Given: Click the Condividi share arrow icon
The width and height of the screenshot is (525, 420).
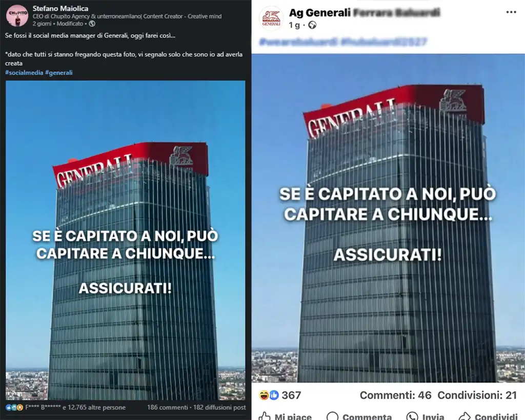Looking at the screenshot, I should click(x=465, y=416).
